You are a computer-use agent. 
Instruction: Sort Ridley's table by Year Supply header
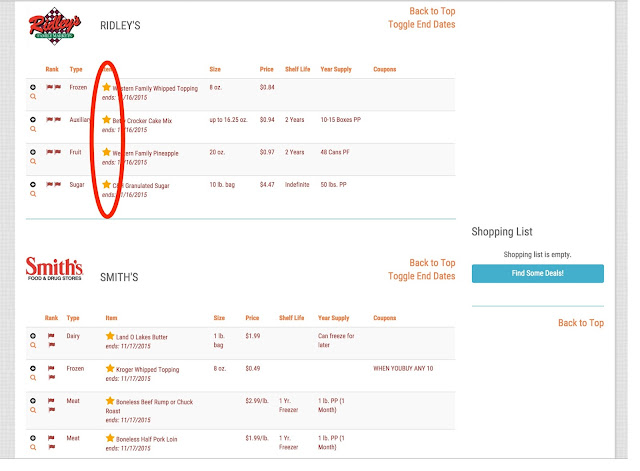click(x=336, y=69)
